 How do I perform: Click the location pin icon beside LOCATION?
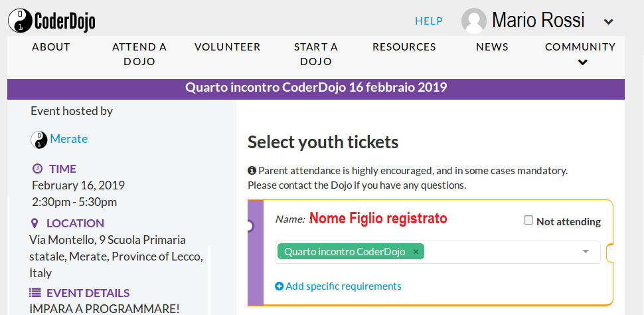point(35,223)
